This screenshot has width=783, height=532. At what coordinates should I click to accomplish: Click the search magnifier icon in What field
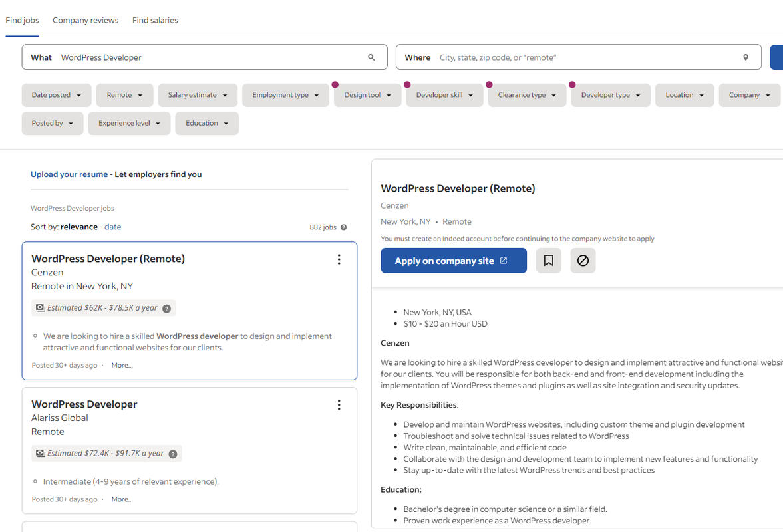(371, 57)
